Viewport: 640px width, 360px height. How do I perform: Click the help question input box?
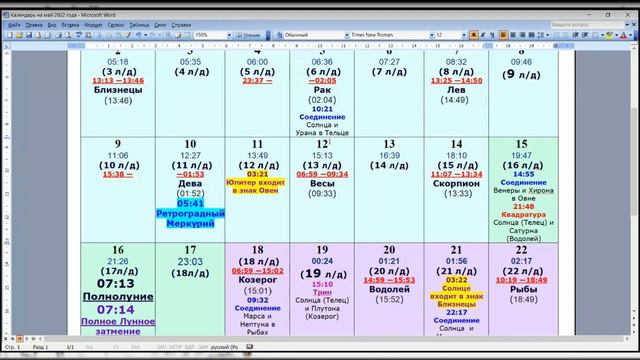coord(587,25)
